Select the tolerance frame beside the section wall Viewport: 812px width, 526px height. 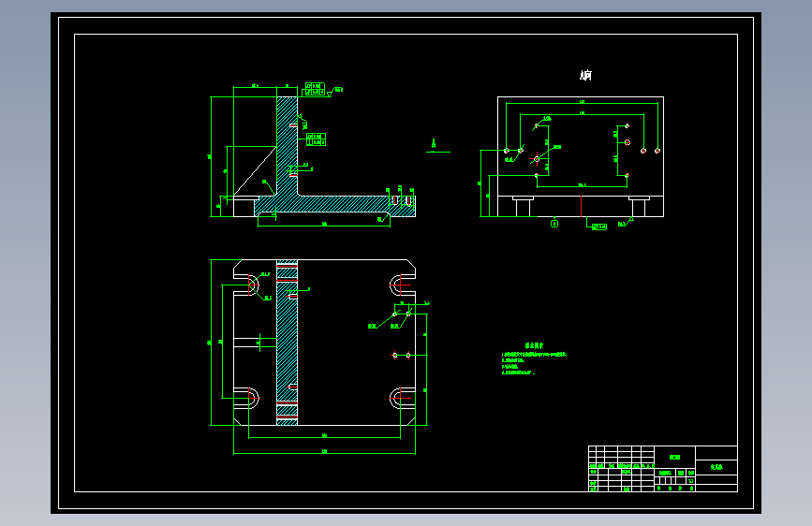316,139
